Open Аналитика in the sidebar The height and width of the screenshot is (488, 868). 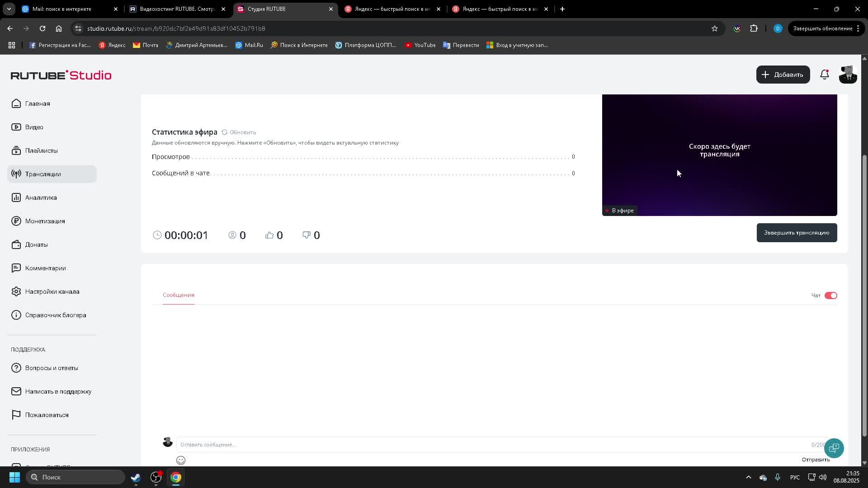point(41,197)
